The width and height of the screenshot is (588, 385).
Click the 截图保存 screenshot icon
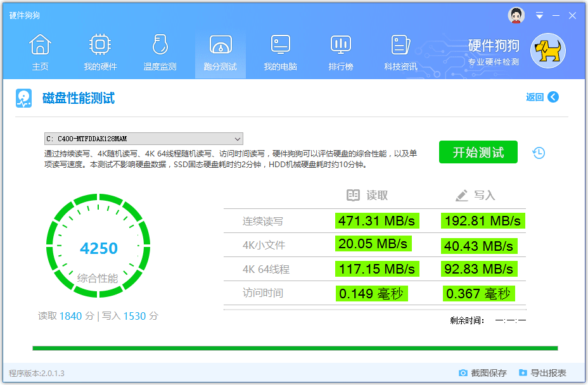point(464,374)
